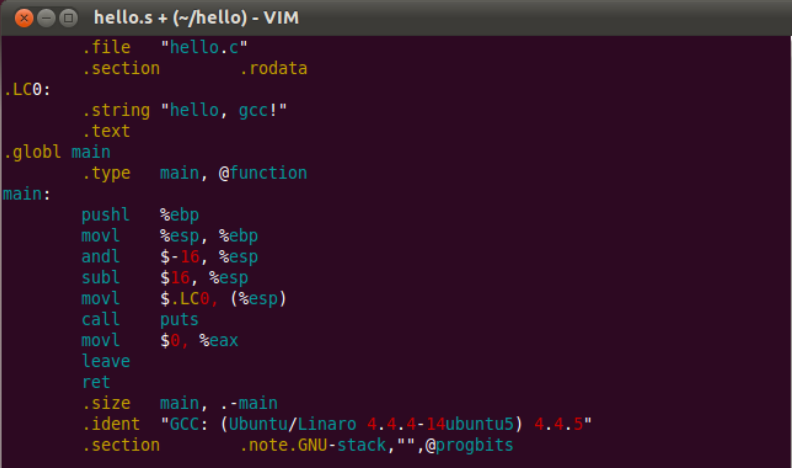Screen dimensions: 792x470
Task: Click the call puts line
Action: (x=140, y=320)
